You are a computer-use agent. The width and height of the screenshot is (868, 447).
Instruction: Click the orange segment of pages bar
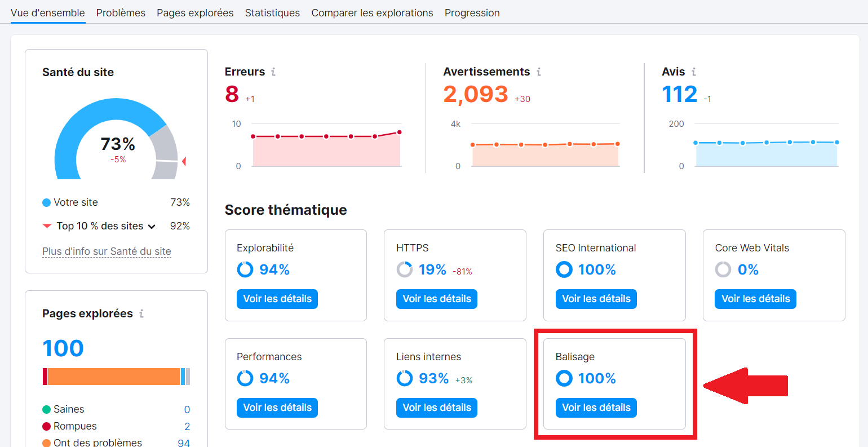coord(114,377)
